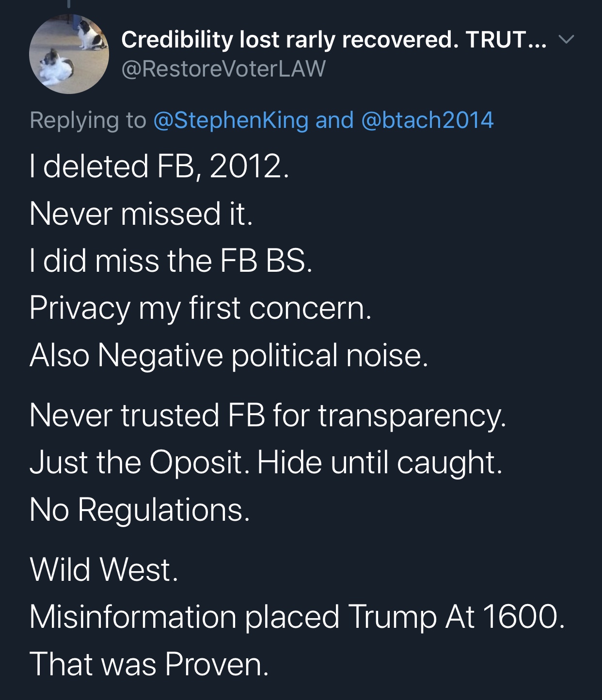The image size is (602, 700).
Task: Tap the 'Never missed it.' line
Action: point(141,214)
